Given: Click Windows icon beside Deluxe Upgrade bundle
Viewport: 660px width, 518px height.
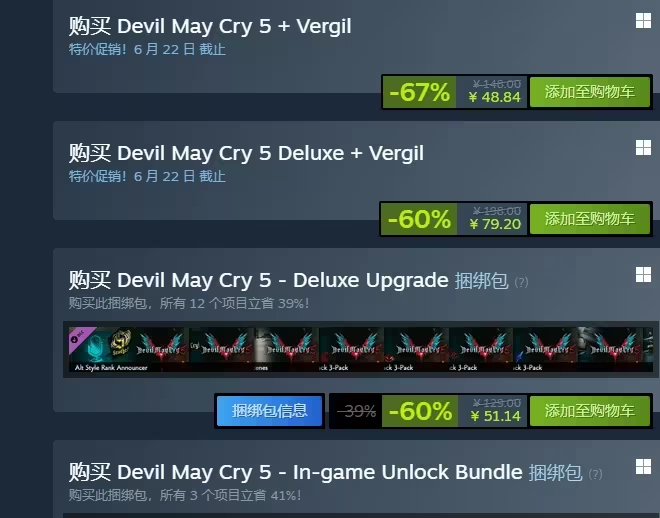Looking at the screenshot, I should point(643,275).
